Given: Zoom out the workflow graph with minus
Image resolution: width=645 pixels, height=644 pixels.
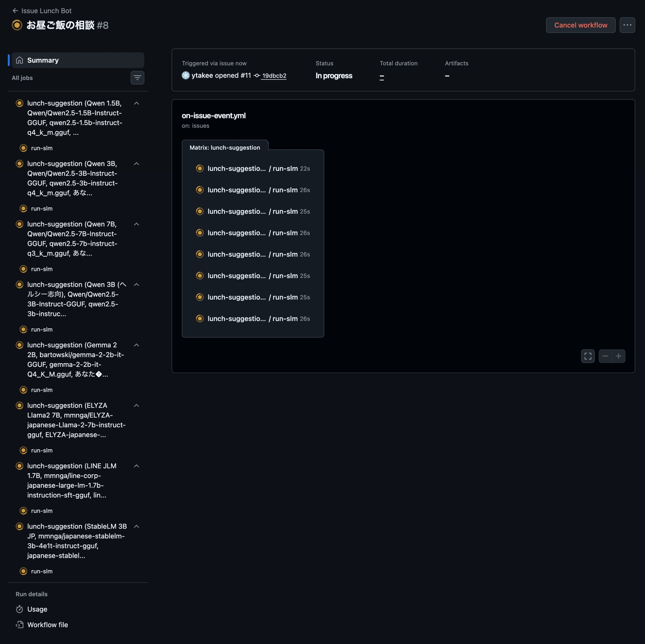Looking at the screenshot, I should pyautogui.click(x=605, y=356).
